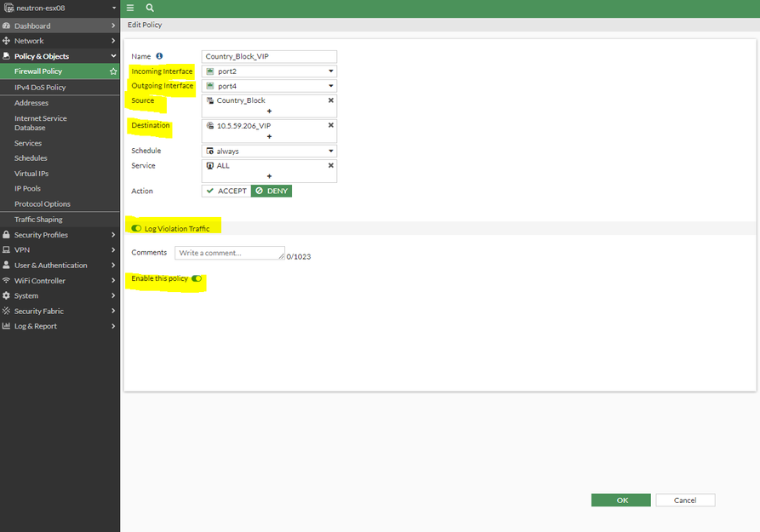Screen dimensions: 760x532
Task: Expand the User & Authentication chevron
Action: 113,266
